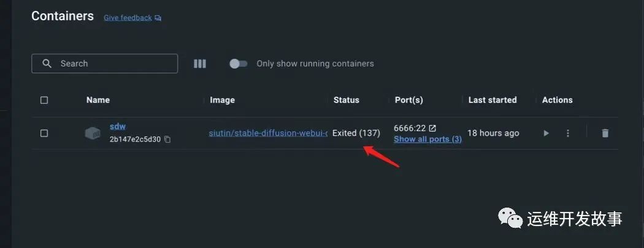Click the sdw container cube icon
This screenshot has width=644, height=248.
point(93,133)
